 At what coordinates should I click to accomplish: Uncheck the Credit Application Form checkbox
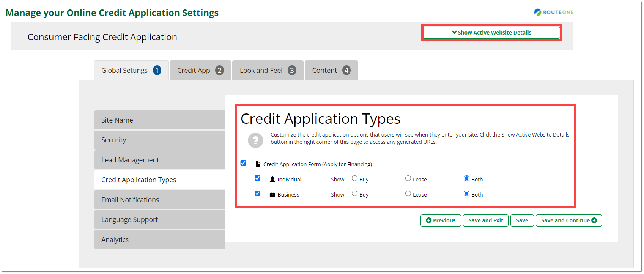pos(243,163)
